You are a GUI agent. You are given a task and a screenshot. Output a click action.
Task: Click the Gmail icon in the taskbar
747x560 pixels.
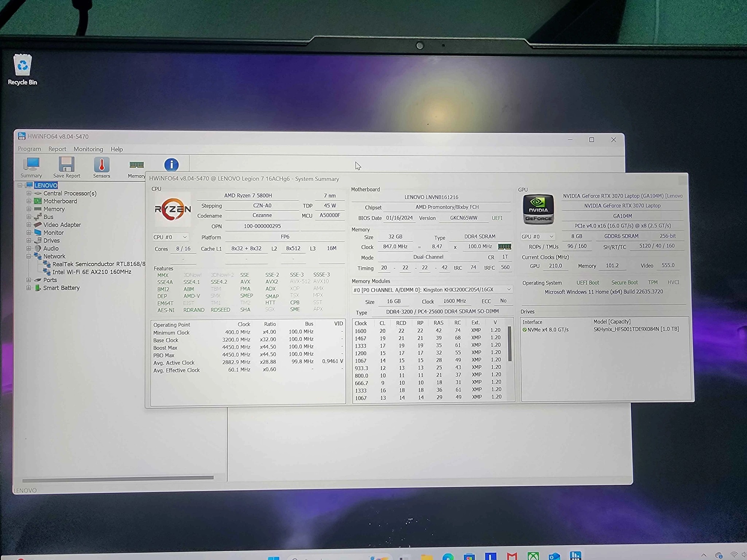point(512,556)
